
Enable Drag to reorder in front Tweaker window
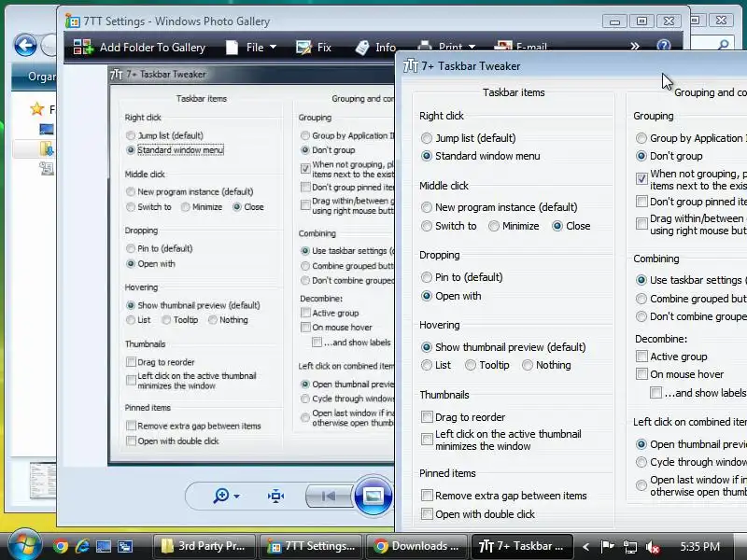coord(427,417)
